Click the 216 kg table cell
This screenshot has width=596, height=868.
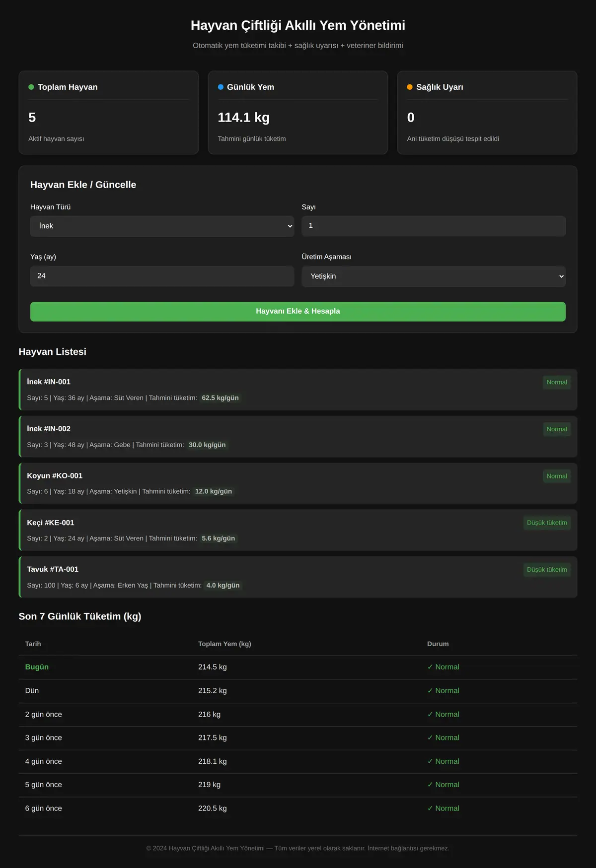tap(210, 715)
